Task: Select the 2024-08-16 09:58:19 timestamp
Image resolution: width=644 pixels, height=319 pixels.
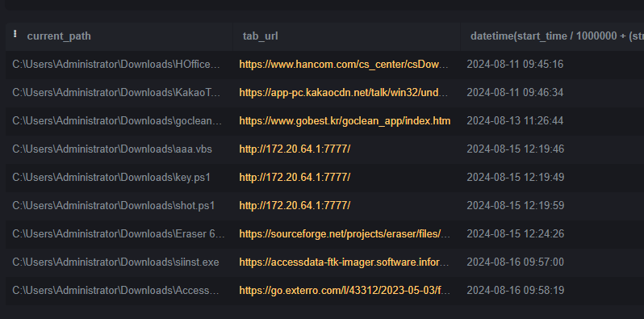Action: 516,291
